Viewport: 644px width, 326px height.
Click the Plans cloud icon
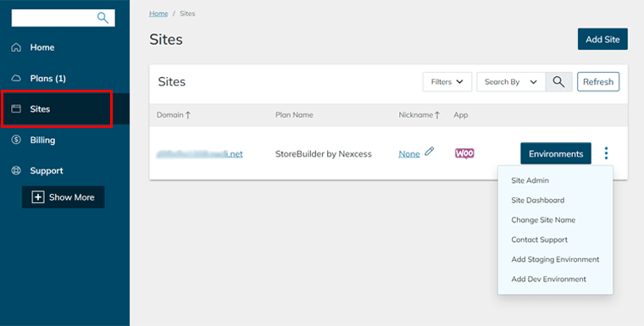[16, 78]
